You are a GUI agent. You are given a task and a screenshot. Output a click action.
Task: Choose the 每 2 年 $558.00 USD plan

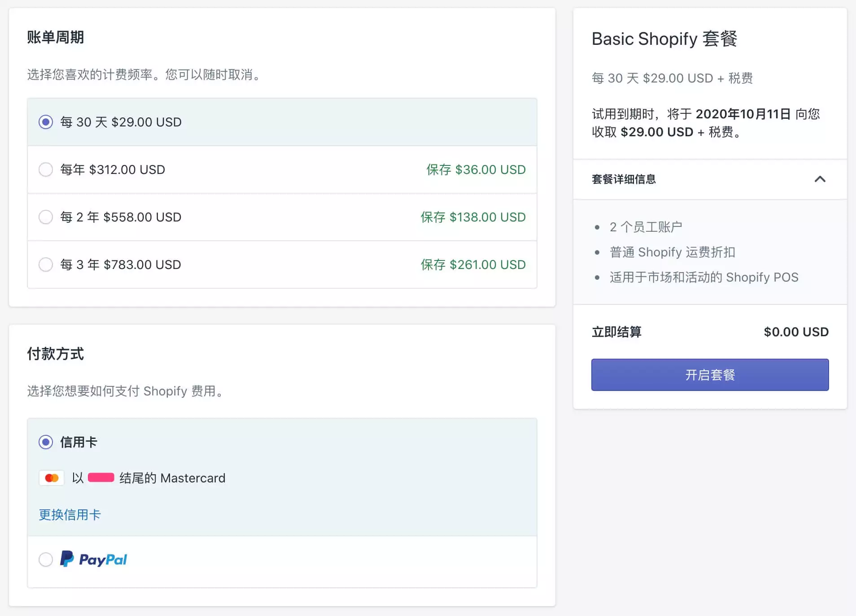coord(46,217)
